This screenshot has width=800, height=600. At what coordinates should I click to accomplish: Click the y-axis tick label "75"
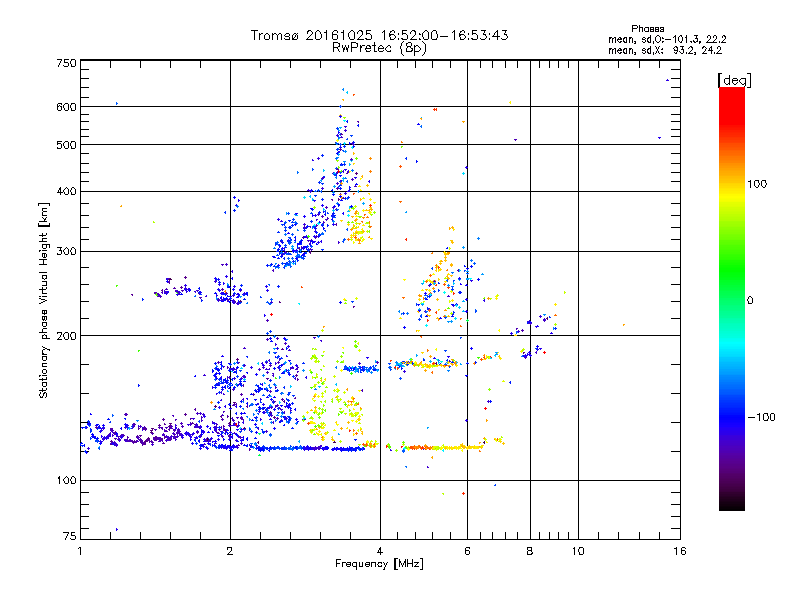click(70, 536)
